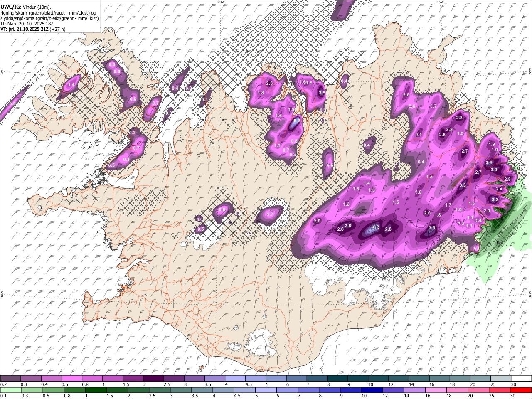532x399 pixels.
Task: Click the 3.2 value on the east coast
Action: (495, 199)
